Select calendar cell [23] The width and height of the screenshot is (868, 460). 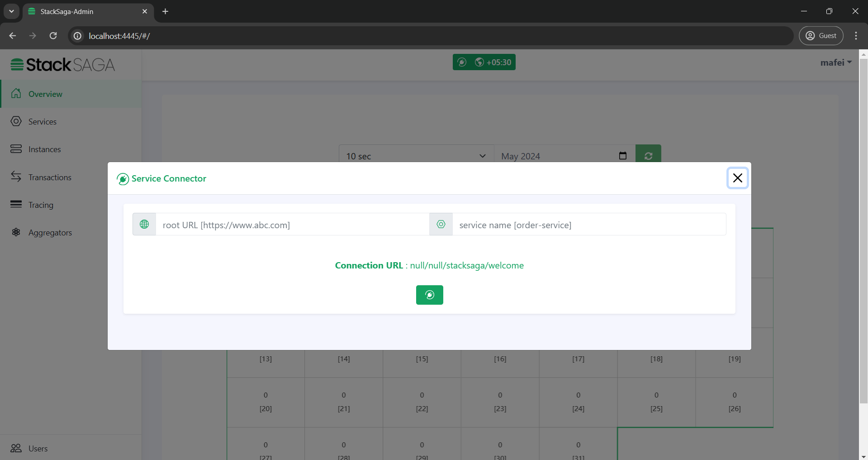pyautogui.click(x=500, y=402)
